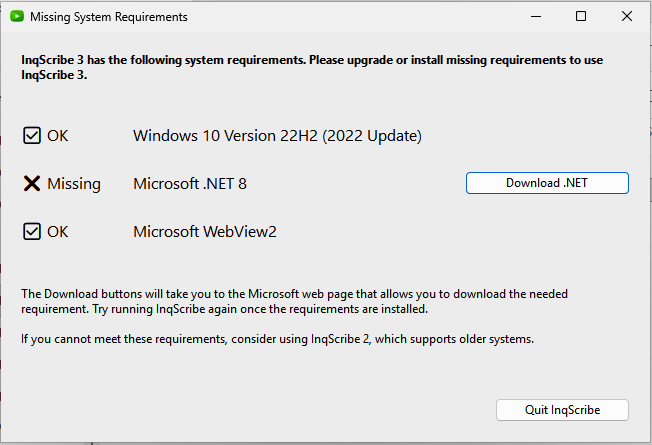Click the 'consider using InqScribe 2' sentence
The height and width of the screenshot is (445, 652).
click(x=277, y=339)
